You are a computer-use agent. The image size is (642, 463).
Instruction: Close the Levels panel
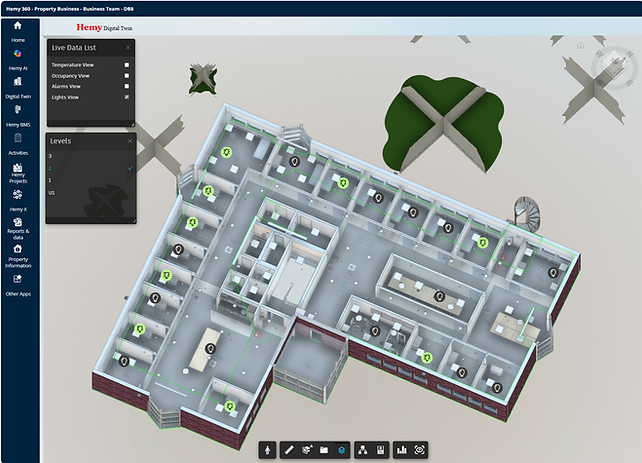130,141
